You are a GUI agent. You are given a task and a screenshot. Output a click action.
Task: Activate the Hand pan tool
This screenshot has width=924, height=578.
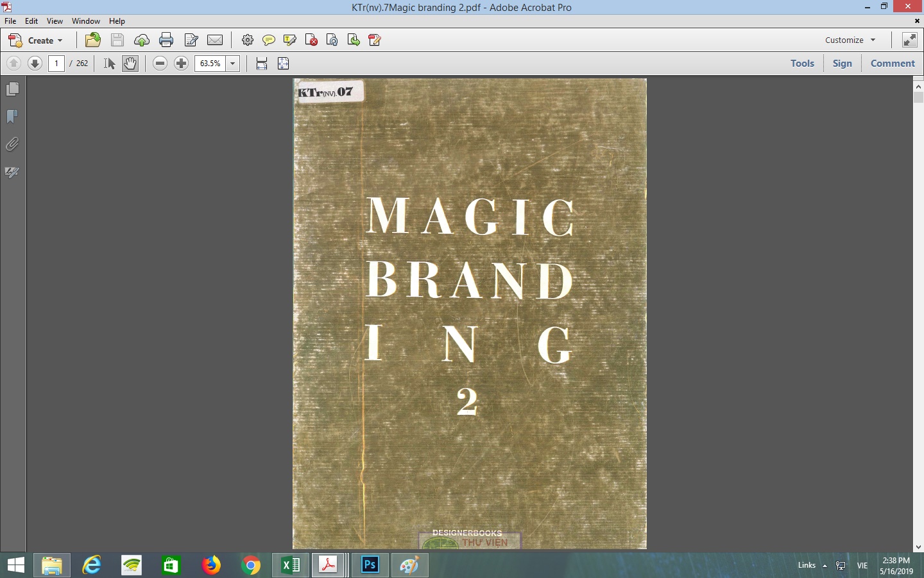click(x=130, y=63)
